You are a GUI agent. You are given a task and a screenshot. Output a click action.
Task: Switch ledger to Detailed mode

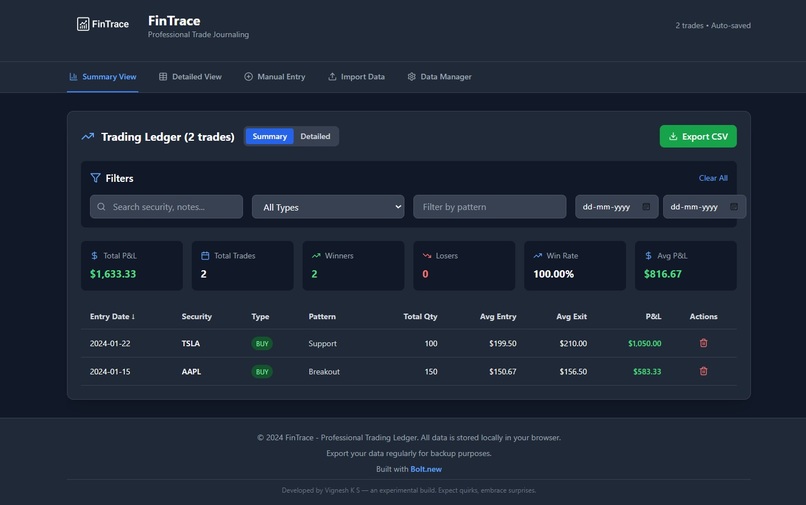(315, 136)
